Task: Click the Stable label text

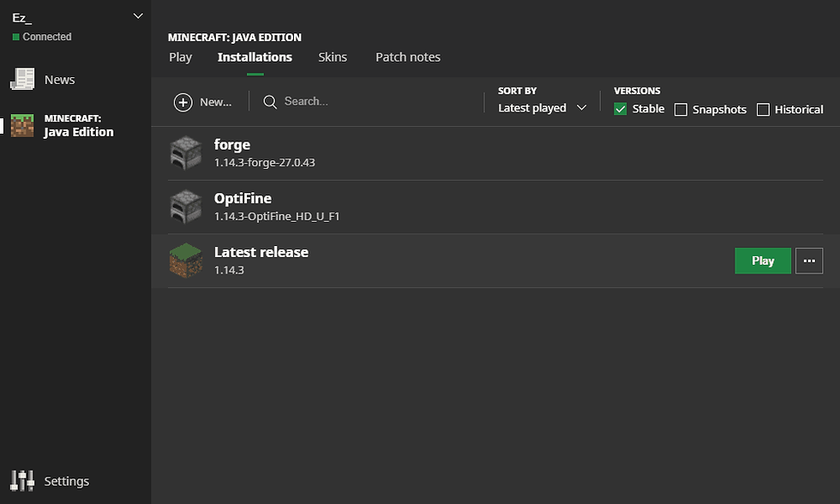Action: coord(648,109)
